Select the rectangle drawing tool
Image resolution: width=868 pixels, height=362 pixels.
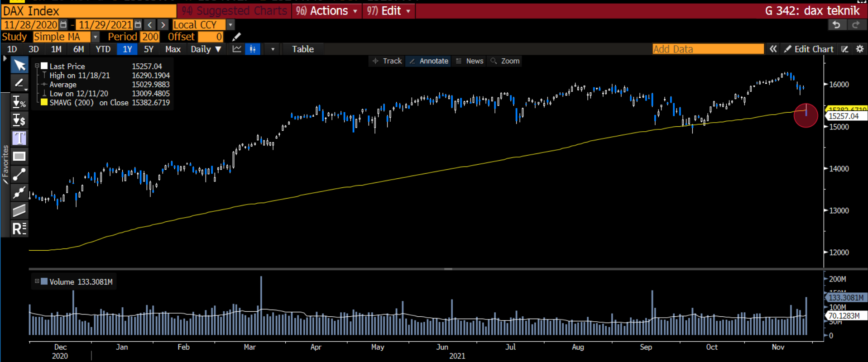click(x=19, y=156)
